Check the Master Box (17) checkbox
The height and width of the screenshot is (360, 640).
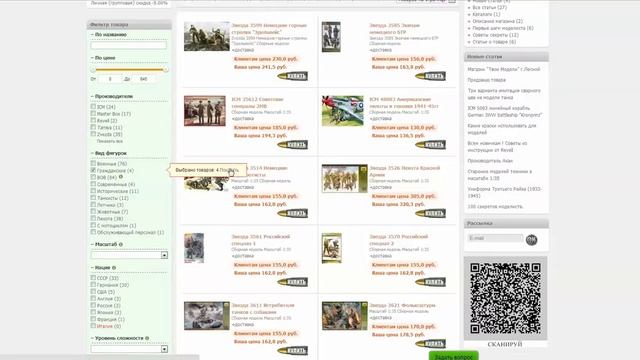coord(93,113)
